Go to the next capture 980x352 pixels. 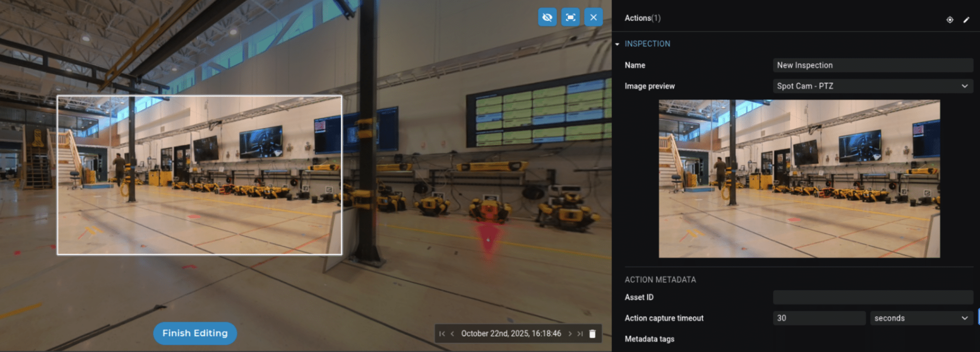570,334
